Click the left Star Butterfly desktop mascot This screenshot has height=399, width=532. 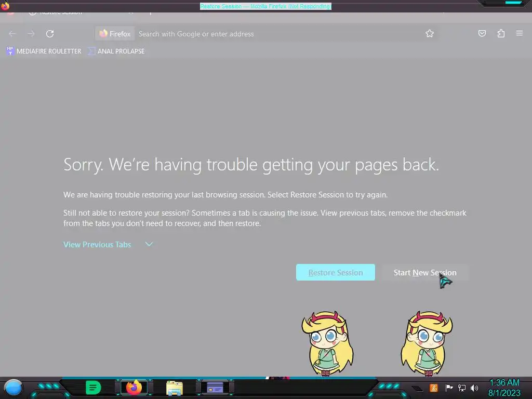[x=327, y=343]
